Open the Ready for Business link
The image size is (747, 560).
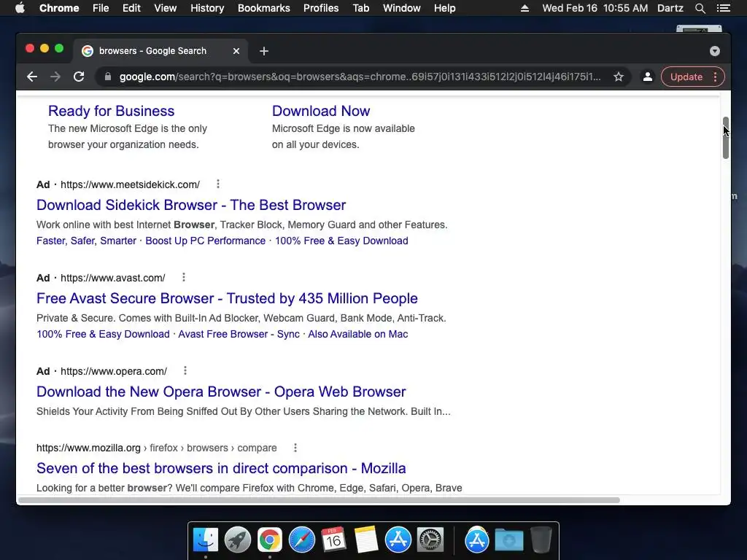coord(111,111)
